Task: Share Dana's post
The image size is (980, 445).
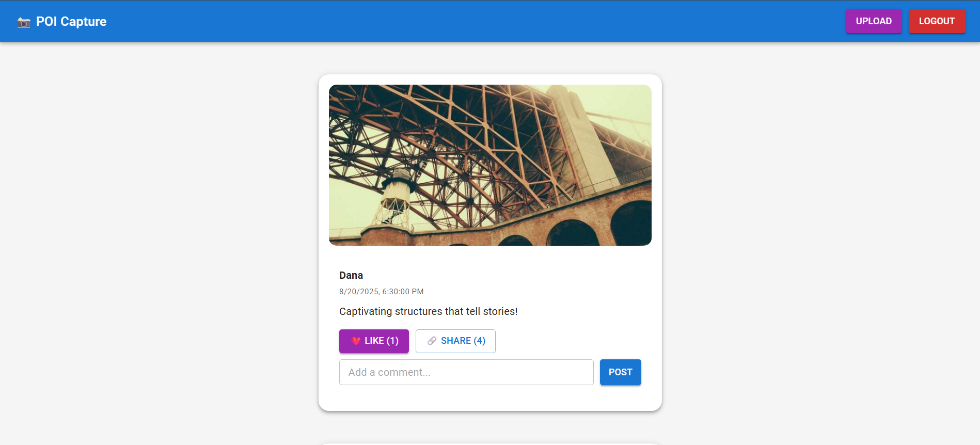Action: (455, 341)
